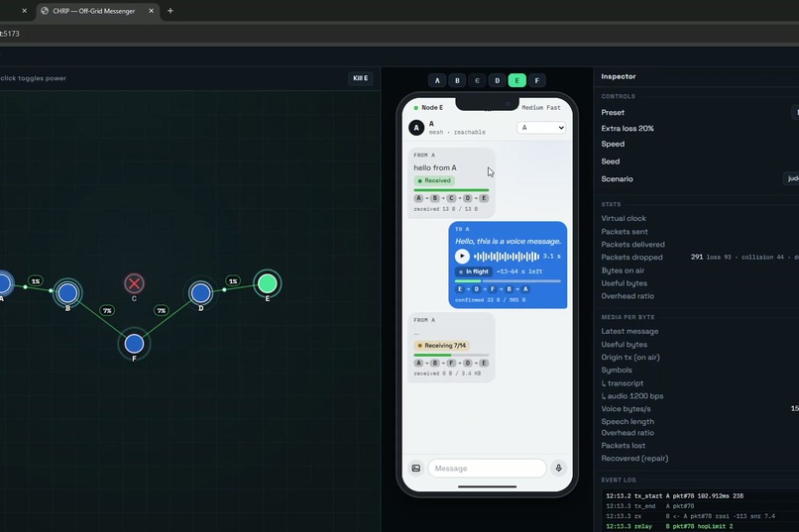This screenshot has height=532, width=799.
Task: Click the E→D→F→B→A route chips
Action: tap(493, 289)
